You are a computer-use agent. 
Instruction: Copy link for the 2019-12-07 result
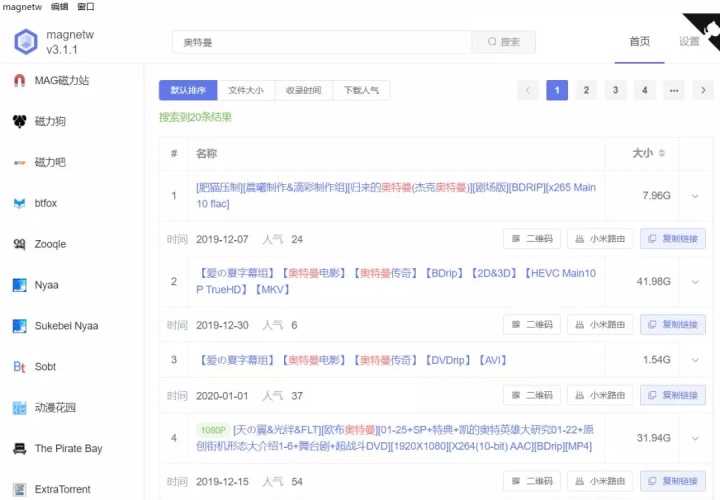point(673,239)
